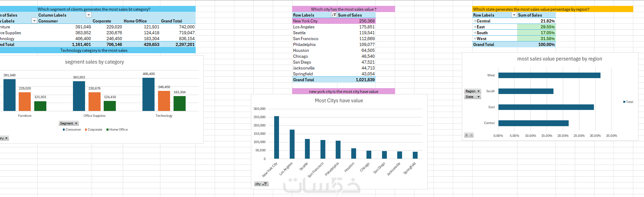Select the orange bar labeled 230,676
Image resolution: width=644 pixels, height=197 pixels.
coord(94,102)
